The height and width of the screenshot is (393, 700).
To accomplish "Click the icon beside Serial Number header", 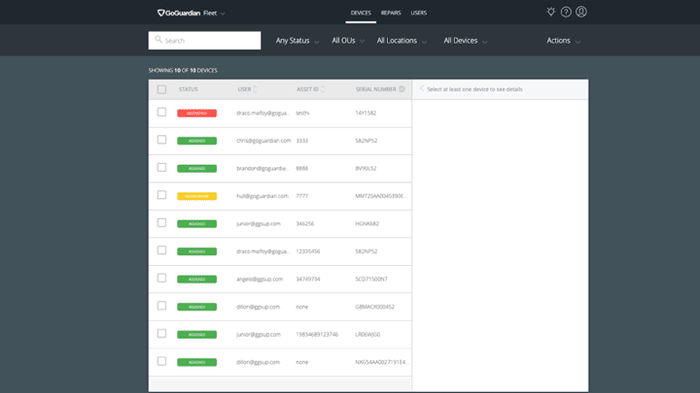I will (x=402, y=89).
